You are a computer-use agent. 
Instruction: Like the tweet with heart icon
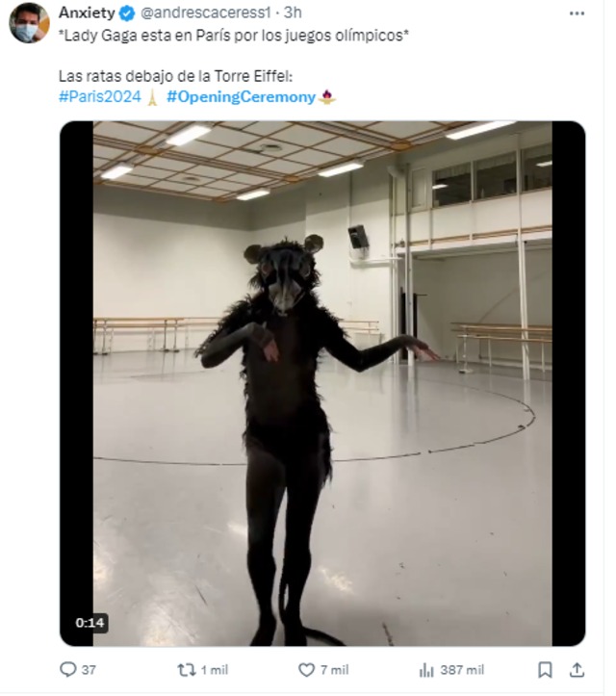(x=306, y=669)
